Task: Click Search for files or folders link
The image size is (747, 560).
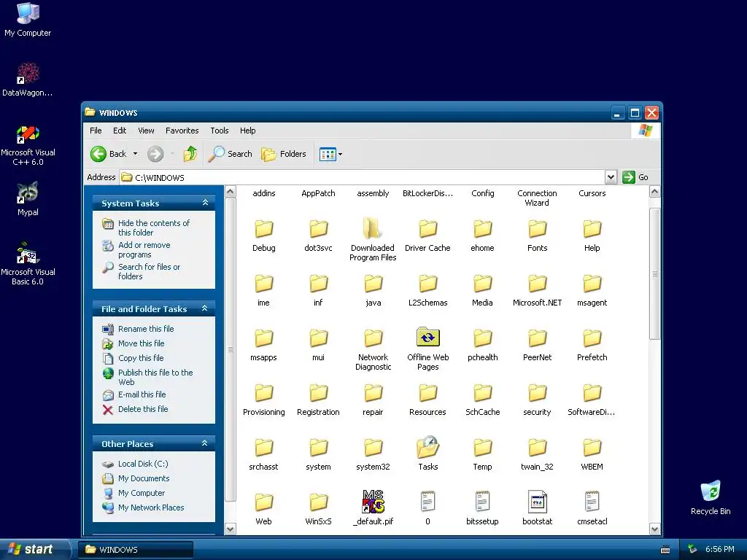Action: coord(149,271)
